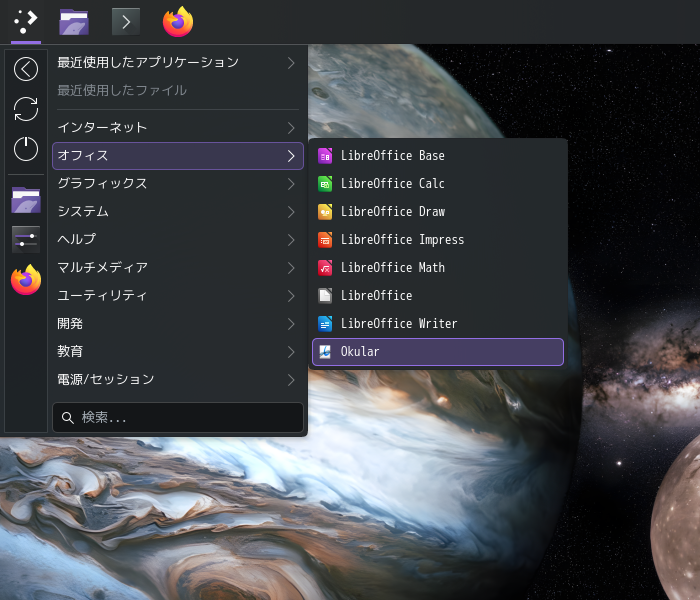Launch LibreOffice Calc from the submenu

[x=438, y=184]
